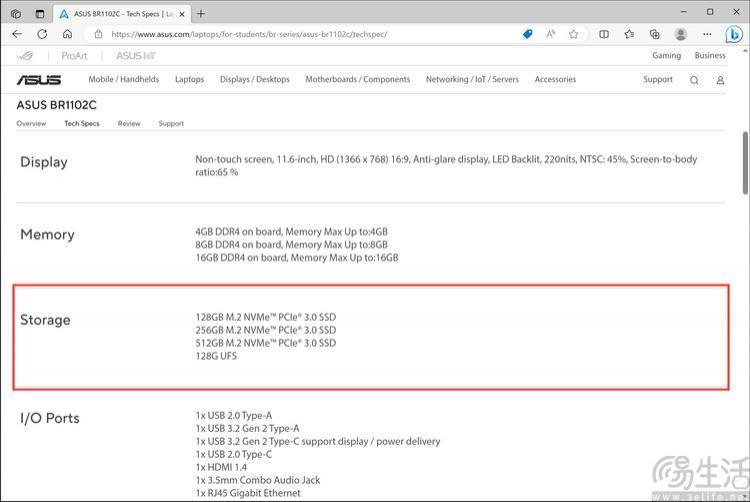Viewport: 750px width, 502px height.
Task: Click '1x USB 2.0 Type-A' port line
Action: coord(233,415)
